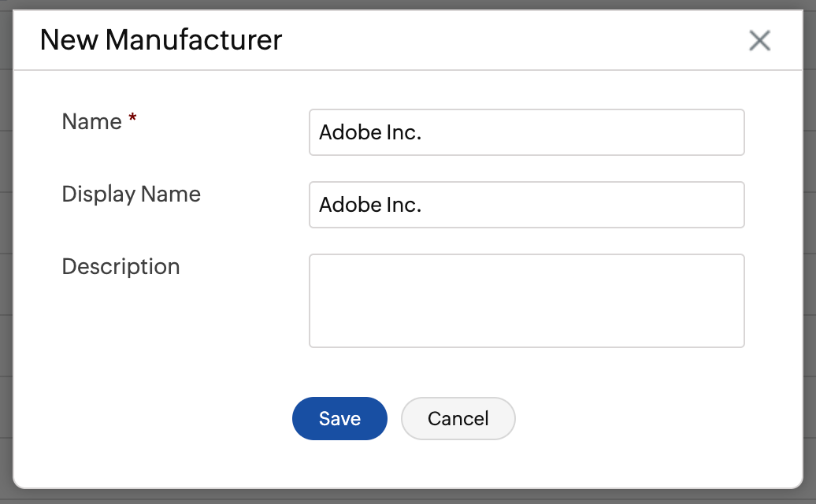
Task: Click the "Cancel" text on the grey button
Action: pos(458,418)
